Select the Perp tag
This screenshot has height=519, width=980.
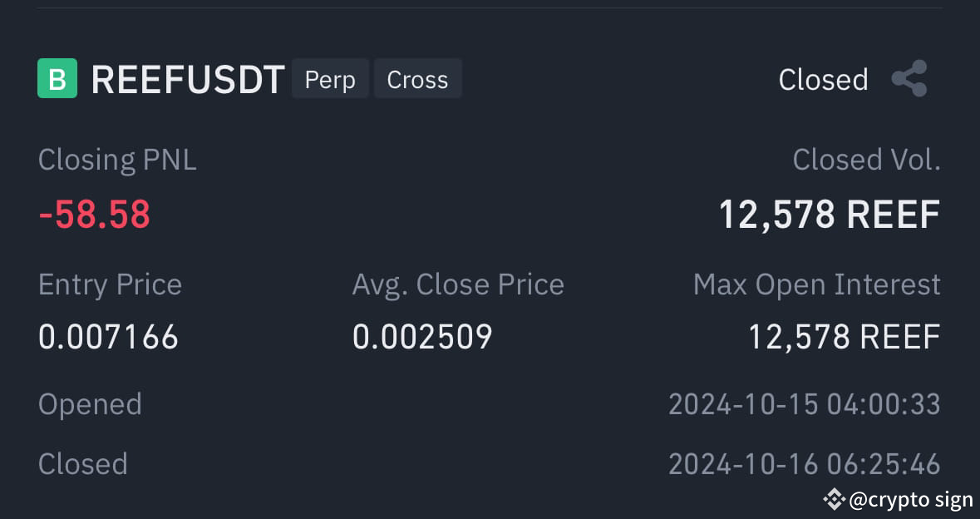pos(330,79)
